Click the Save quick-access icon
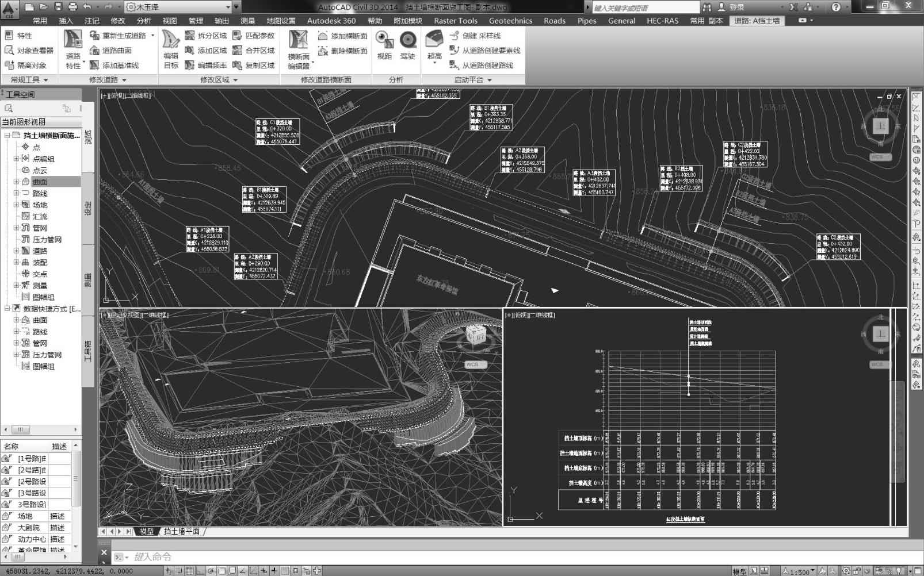The height and width of the screenshot is (576, 924). [x=58, y=7]
